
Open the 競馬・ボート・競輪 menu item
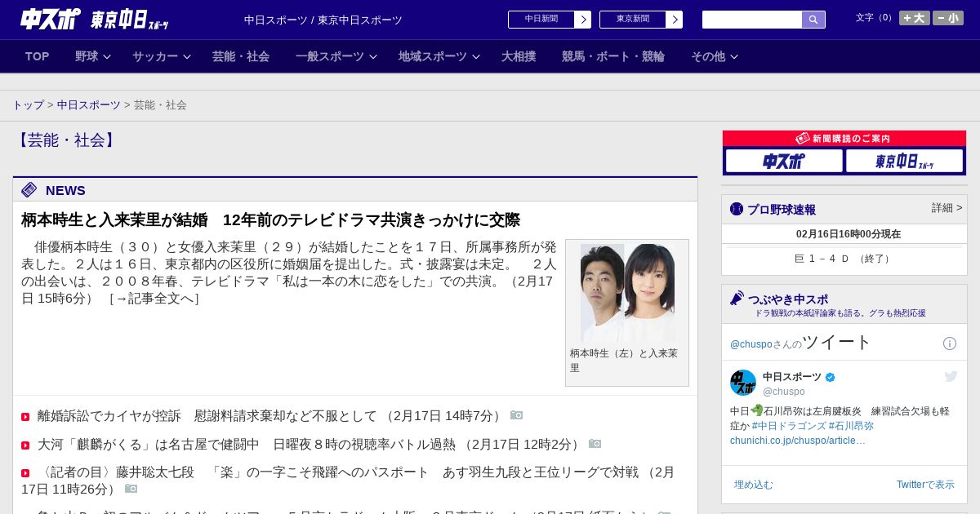[x=613, y=56]
